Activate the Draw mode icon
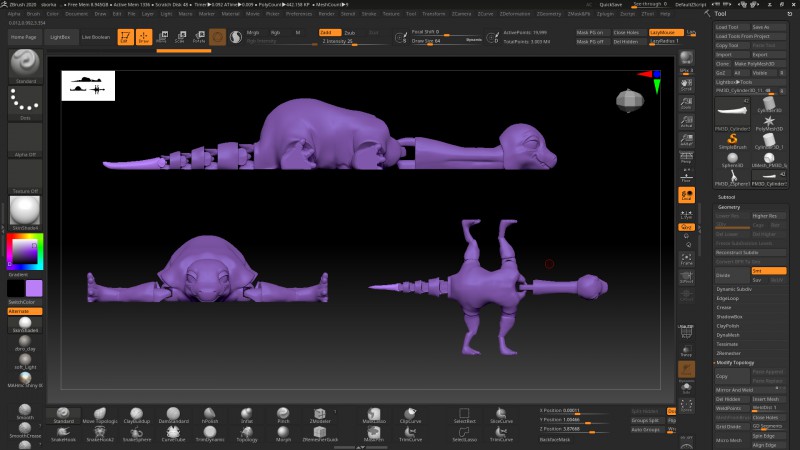The image size is (800, 450). click(x=143, y=37)
